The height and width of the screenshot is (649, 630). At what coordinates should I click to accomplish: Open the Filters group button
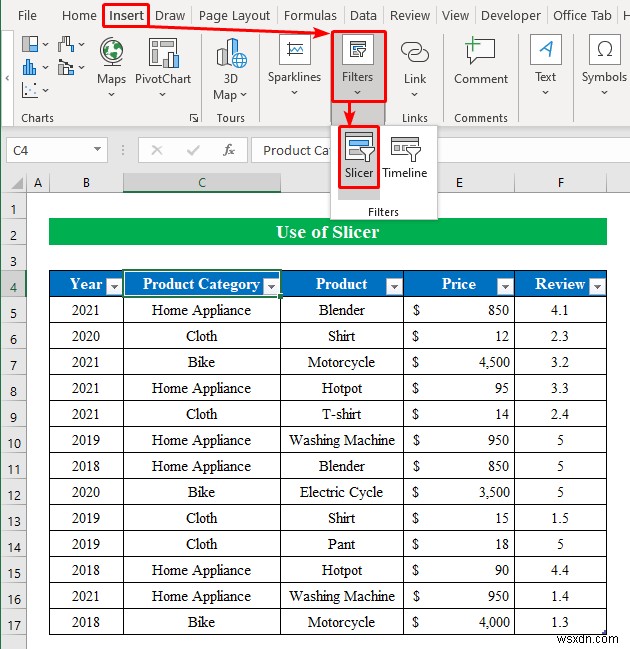pos(358,66)
